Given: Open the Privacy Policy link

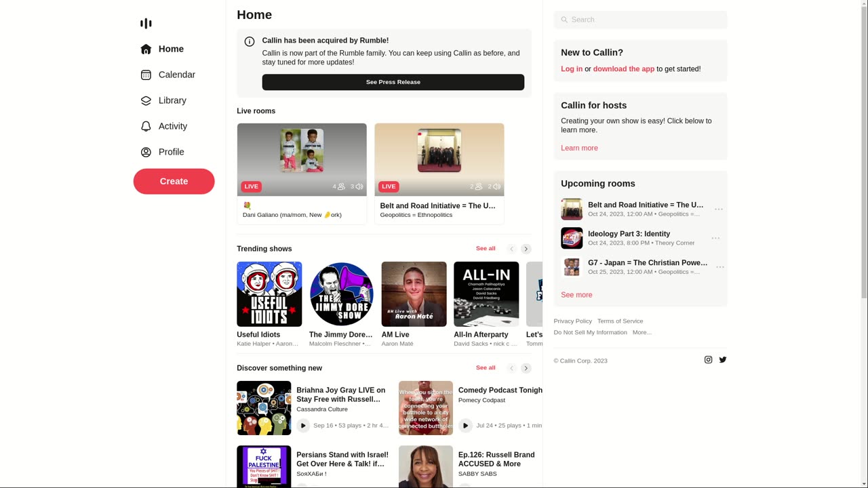Looking at the screenshot, I should coord(573,321).
